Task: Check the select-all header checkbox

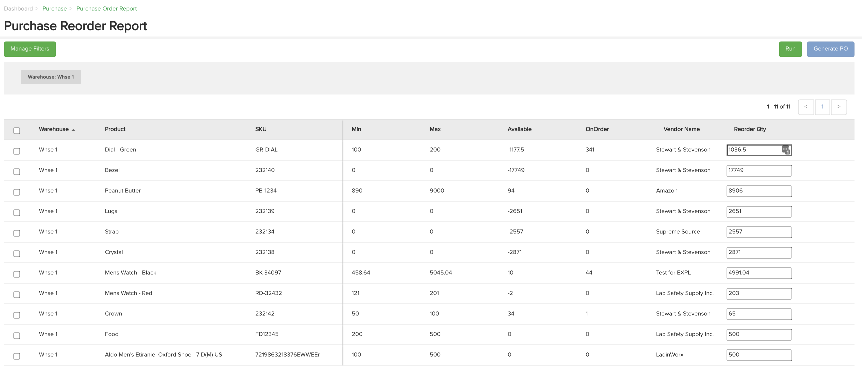Action: tap(17, 130)
